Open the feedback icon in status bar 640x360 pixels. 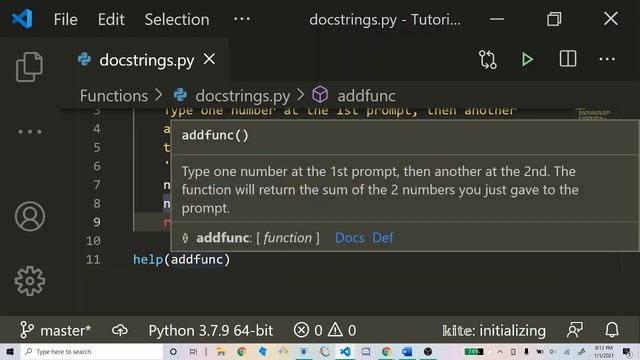pos(575,330)
